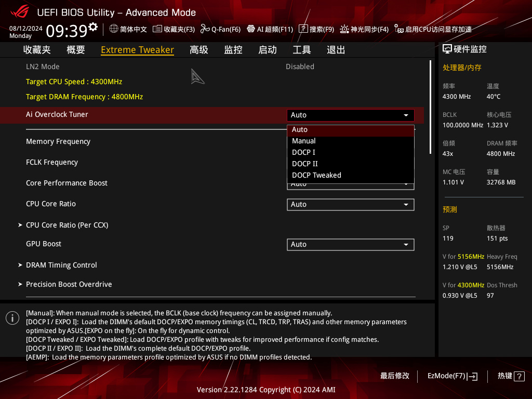Click the 43x multiplier value

pos(448,154)
